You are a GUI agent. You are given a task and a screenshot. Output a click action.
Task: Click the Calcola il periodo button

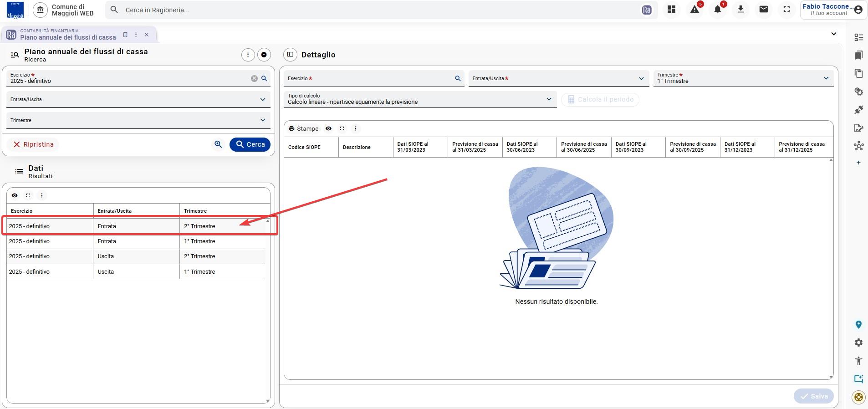pos(600,99)
